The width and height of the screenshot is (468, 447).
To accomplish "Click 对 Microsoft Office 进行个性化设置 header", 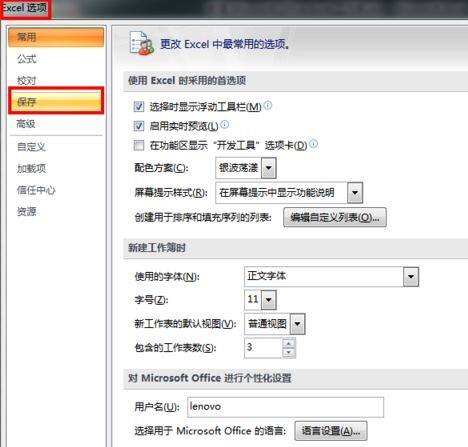I will click(x=210, y=378).
